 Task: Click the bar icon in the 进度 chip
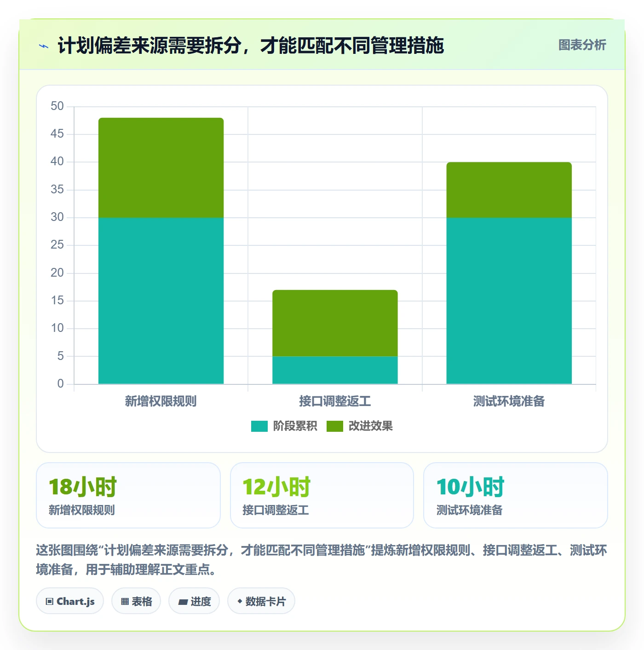(x=183, y=602)
